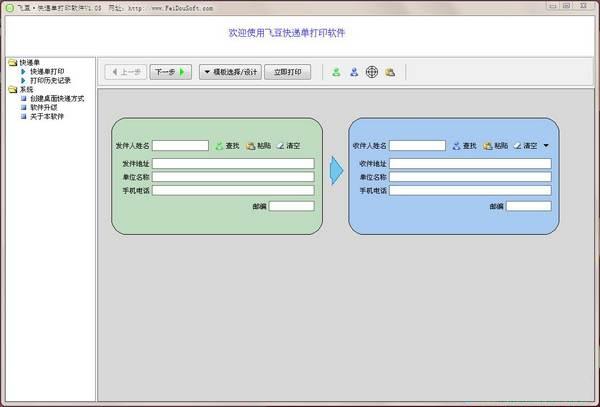
Task: Click 粘贴 in the recipient panel
Action: click(496, 146)
